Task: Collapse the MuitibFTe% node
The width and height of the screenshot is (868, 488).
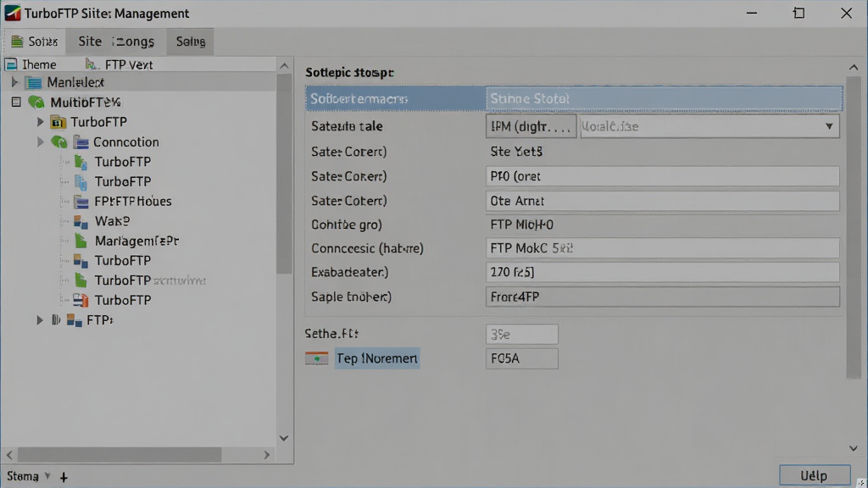Action: pyautogui.click(x=16, y=102)
